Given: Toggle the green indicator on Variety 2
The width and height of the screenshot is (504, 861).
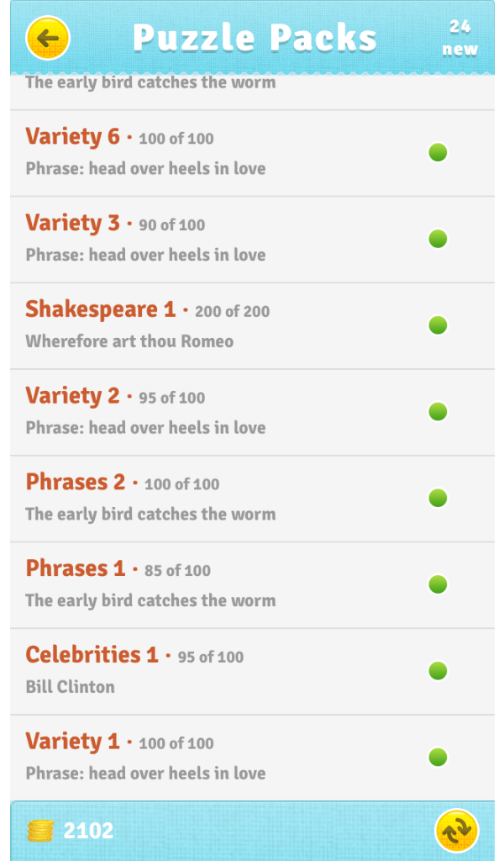Looking at the screenshot, I should (437, 411).
